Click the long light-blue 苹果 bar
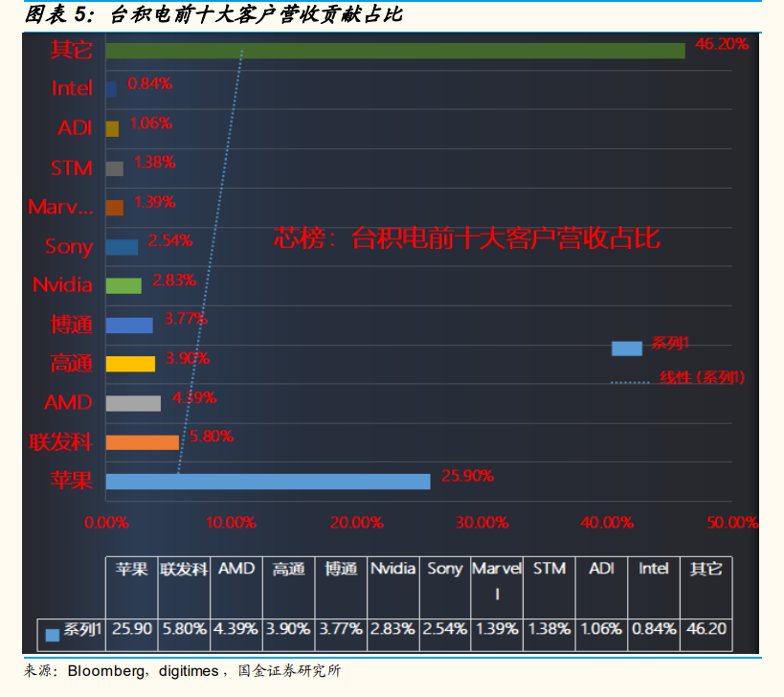The image size is (784, 697). point(268,482)
